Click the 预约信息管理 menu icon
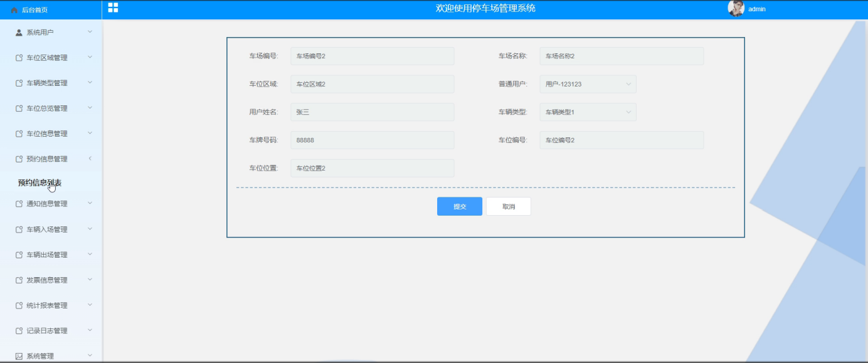Viewport: 868px width, 363px height. coord(19,159)
